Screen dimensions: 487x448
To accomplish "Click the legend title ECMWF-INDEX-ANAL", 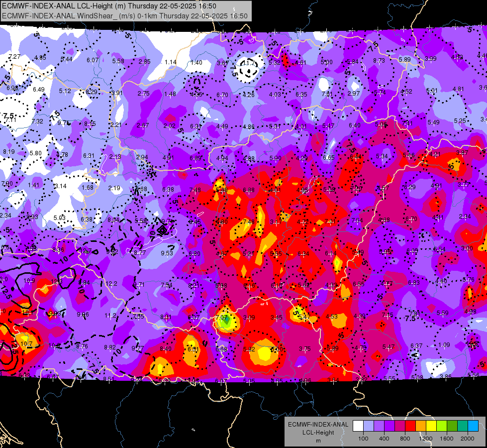I will click(318, 425).
